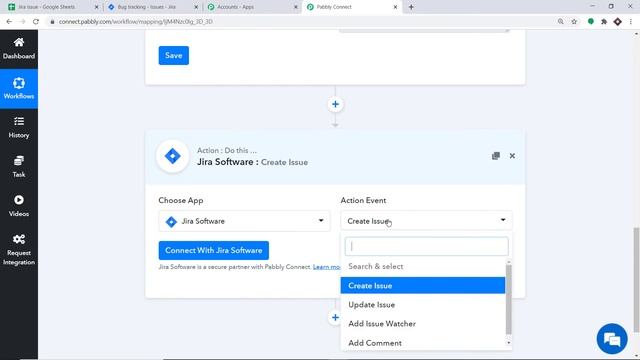The image size is (640, 360).
Task: Open History in sidebar
Action: click(x=19, y=127)
